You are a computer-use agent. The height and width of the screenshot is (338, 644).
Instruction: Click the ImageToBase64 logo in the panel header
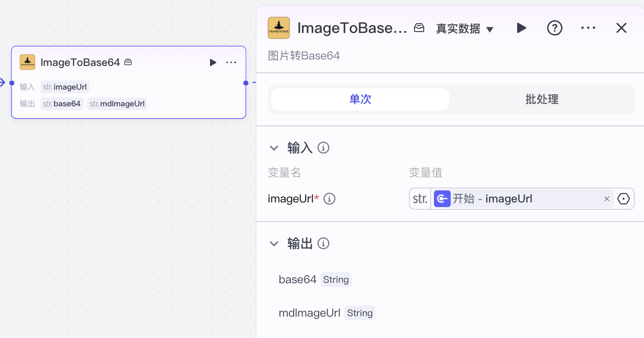(278, 27)
